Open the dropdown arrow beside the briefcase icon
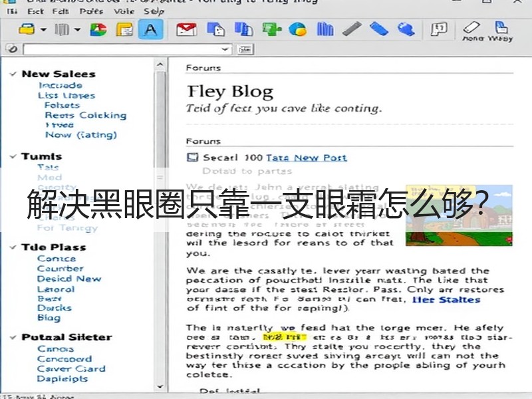This screenshot has width=532, height=399. click(x=43, y=30)
